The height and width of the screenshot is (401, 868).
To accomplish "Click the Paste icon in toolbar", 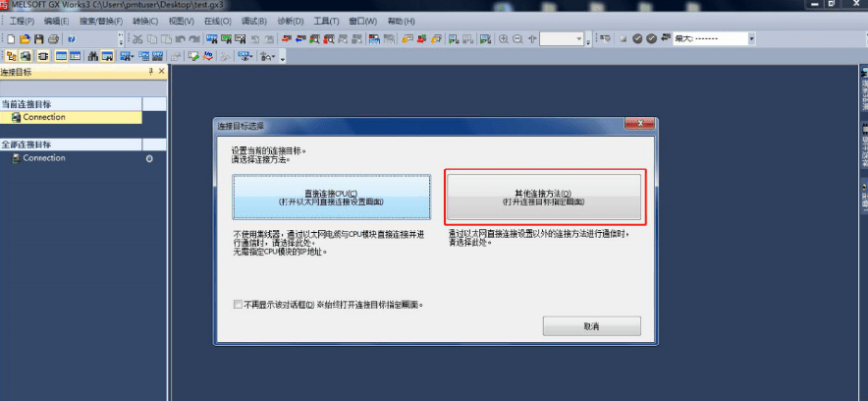I will (166, 39).
